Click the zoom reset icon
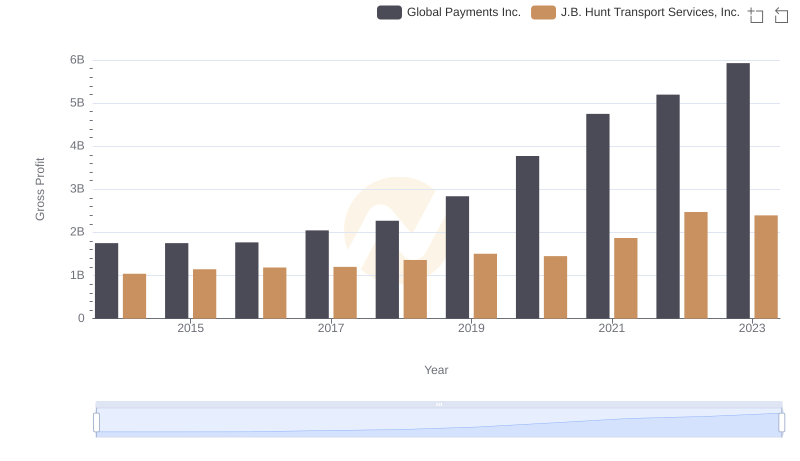800x461 pixels. [781, 15]
